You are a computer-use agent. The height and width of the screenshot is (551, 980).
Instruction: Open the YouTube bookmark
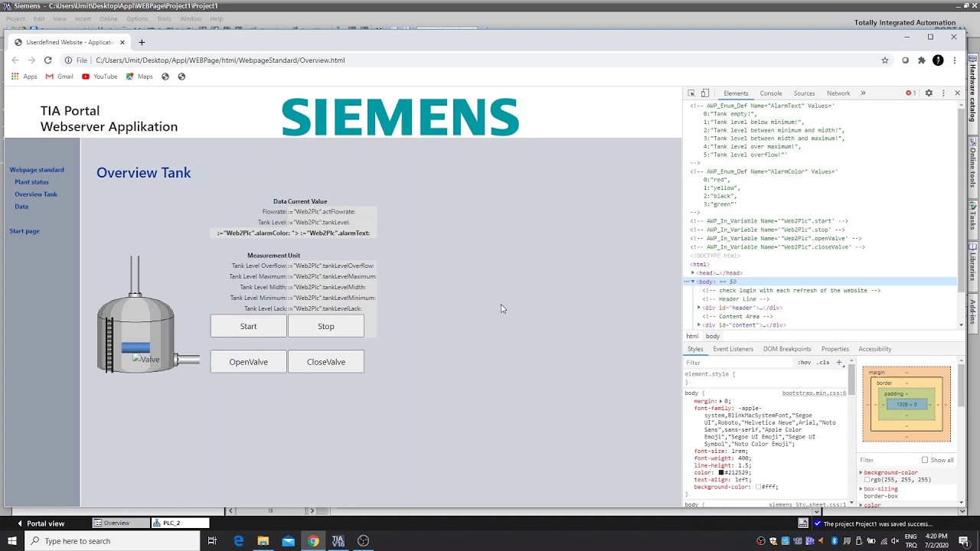(100, 77)
